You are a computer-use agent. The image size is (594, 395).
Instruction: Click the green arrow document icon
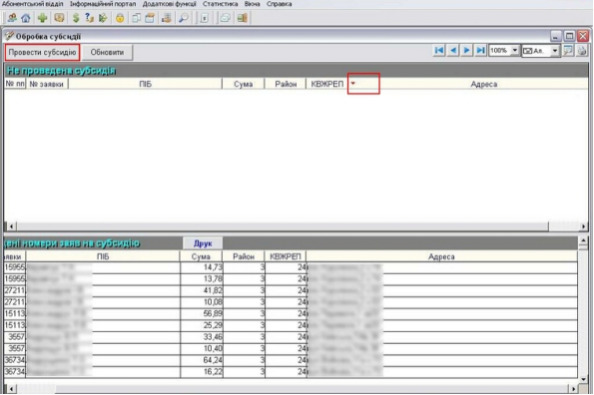coord(103,18)
